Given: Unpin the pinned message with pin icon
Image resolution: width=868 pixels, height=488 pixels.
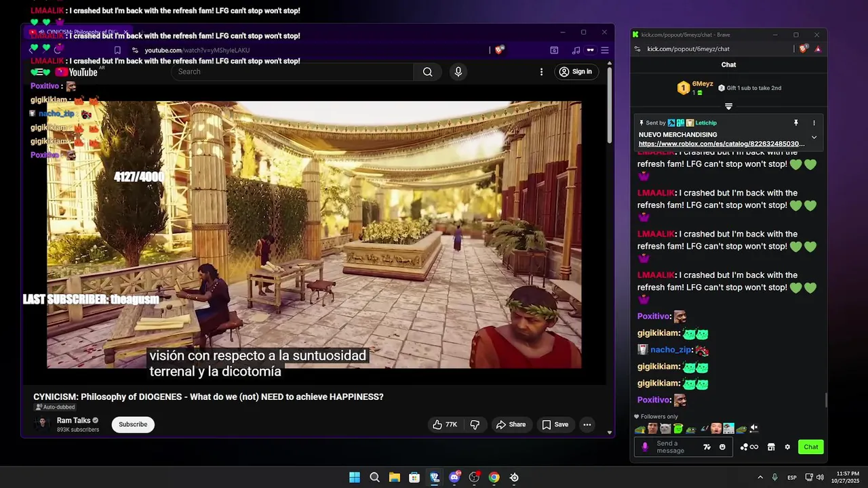Looking at the screenshot, I should [x=796, y=123].
